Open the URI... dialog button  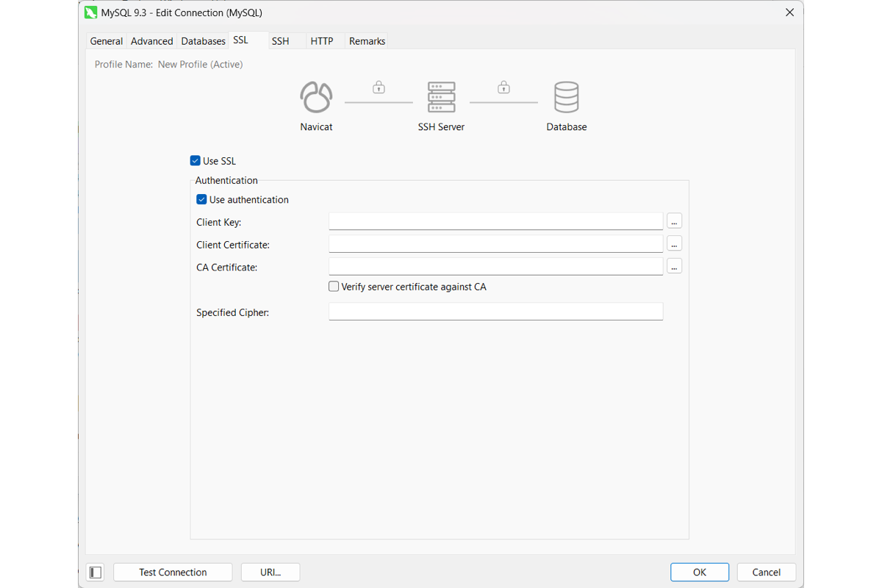270,572
